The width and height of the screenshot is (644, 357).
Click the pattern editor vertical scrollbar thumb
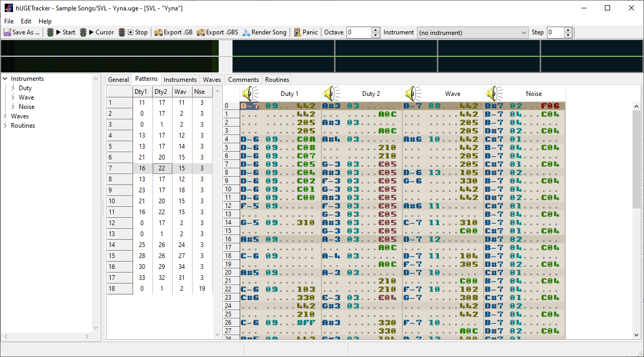pos(637,159)
